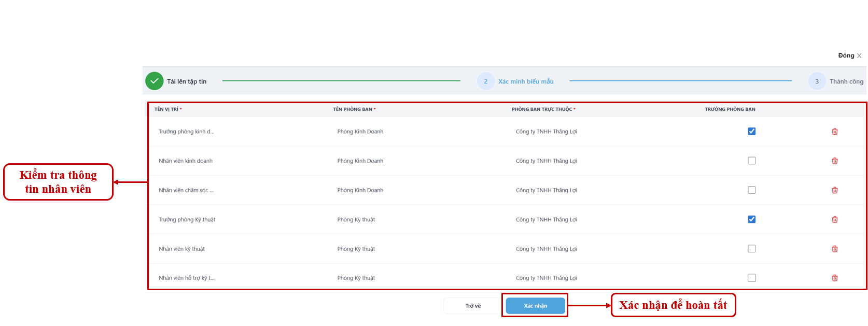Go to the Tải lên tập tin step
Viewport: 868px width, 326px height.
187,82
